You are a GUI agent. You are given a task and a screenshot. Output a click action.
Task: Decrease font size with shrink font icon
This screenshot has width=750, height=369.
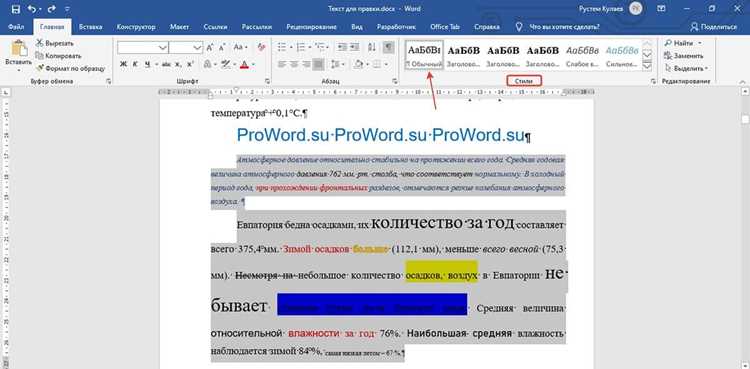(x=222, y=47)
